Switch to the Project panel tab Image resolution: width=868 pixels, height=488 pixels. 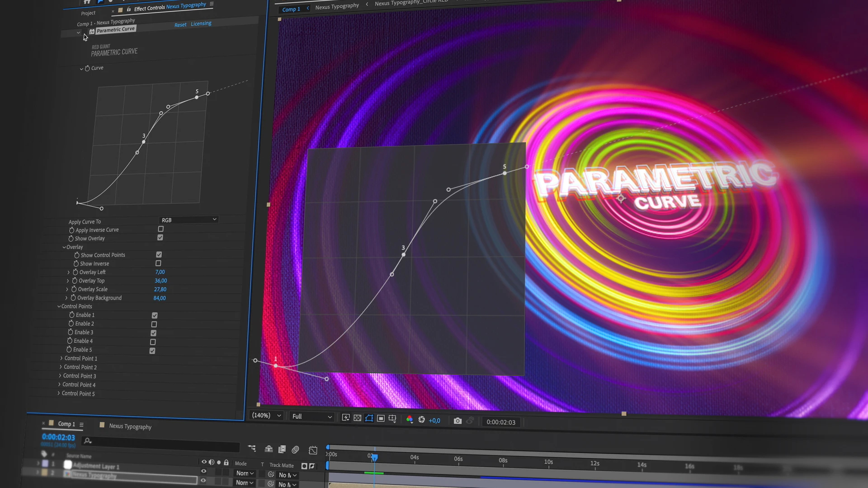[88, 13]
